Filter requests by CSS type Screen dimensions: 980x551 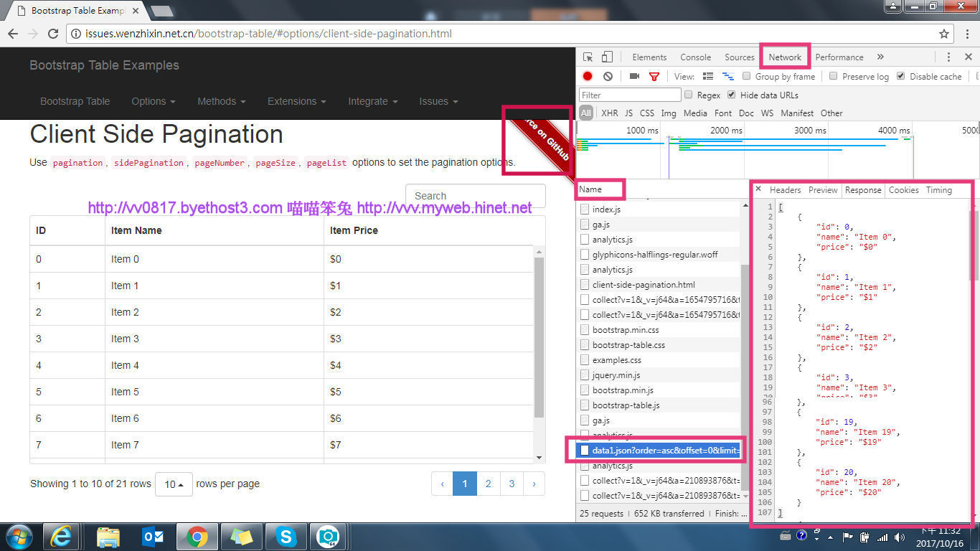(x=647, y=113)
